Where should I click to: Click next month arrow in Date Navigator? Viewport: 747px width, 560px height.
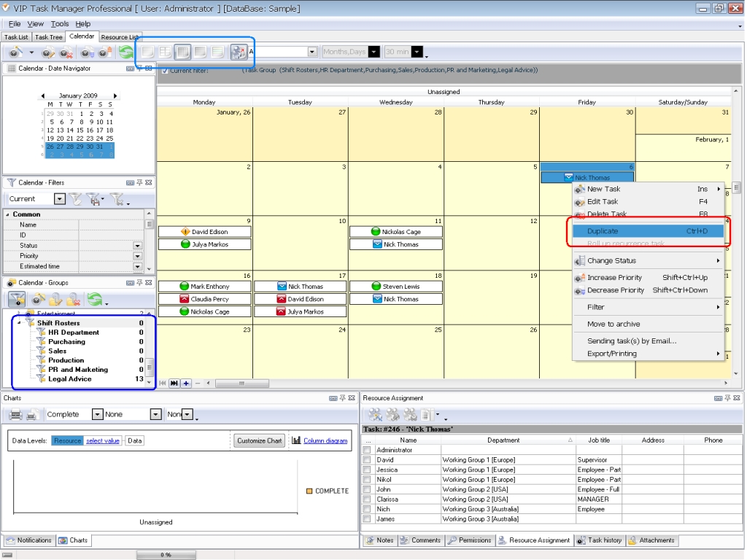coord(115,96)
